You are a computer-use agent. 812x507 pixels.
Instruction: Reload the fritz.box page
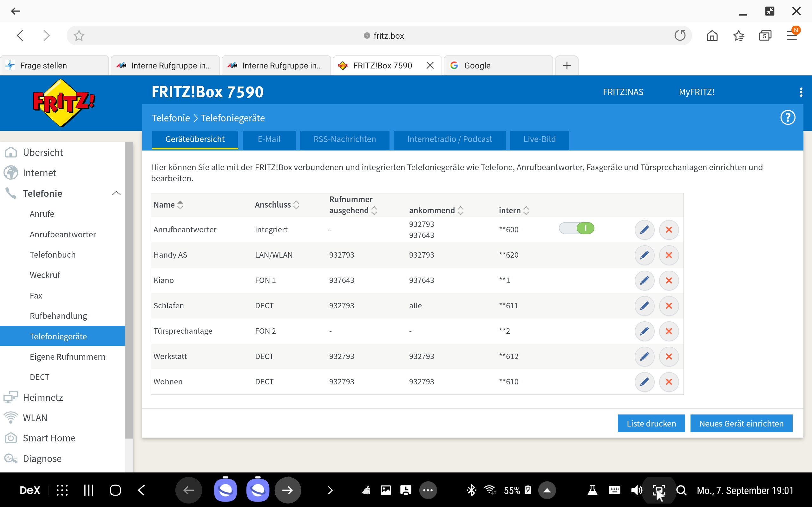(680, 35)
